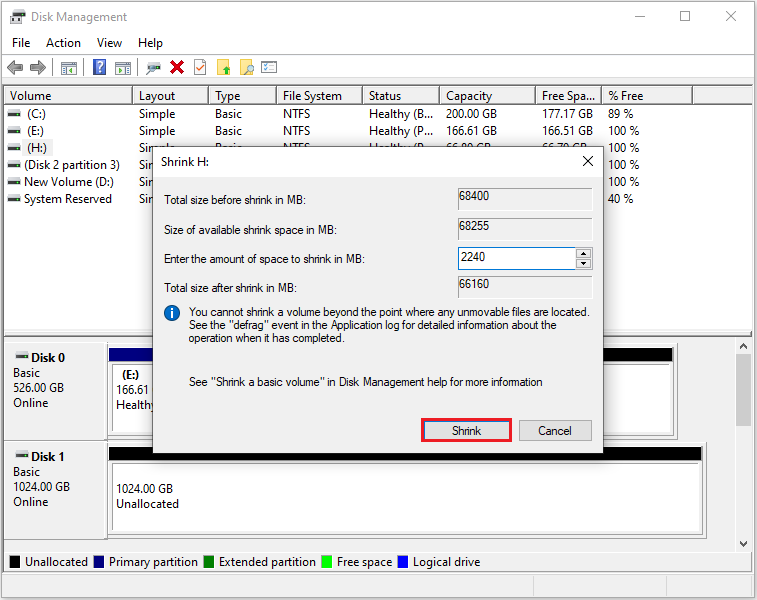Open the blue Help question-mark icon
This screenshot has width=757, height=600.
pos(99,67)
